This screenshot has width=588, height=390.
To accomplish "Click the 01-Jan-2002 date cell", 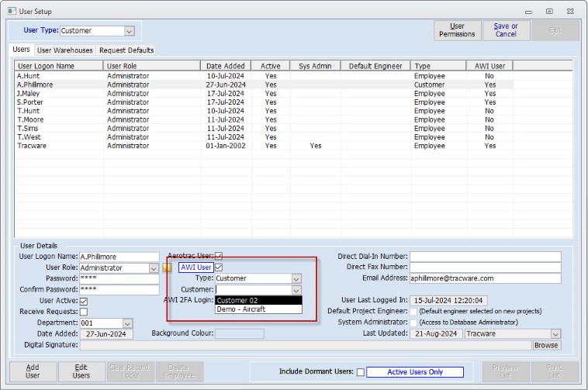I will point(226,146).
